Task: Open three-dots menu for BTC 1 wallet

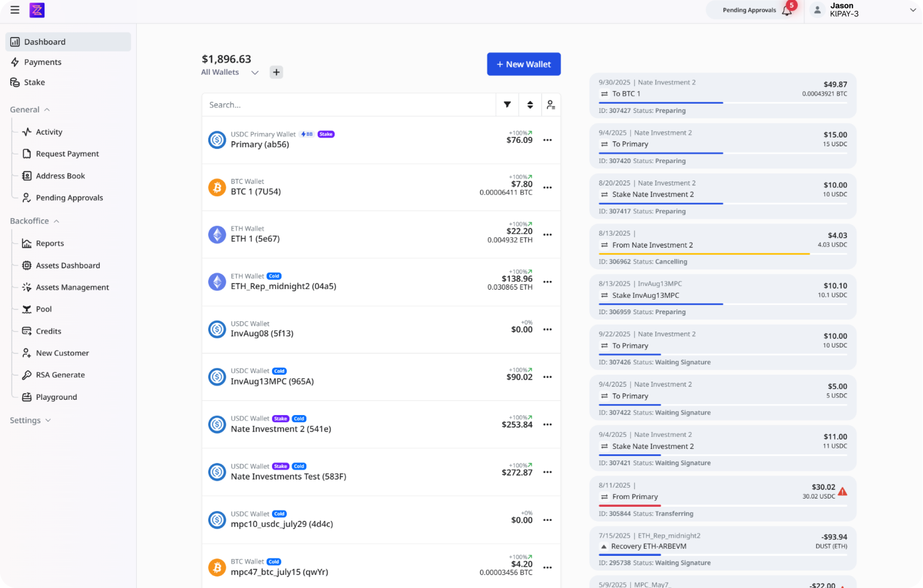Action: pyautogui.click(x=547, y=187)
